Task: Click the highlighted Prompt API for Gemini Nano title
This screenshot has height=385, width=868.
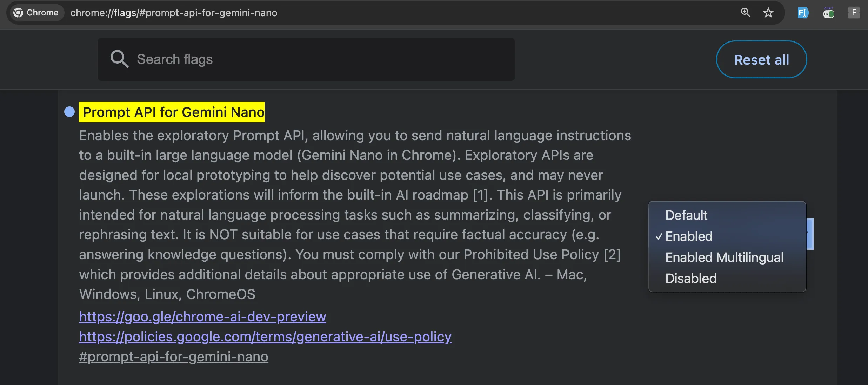Action: pos(172,112)
